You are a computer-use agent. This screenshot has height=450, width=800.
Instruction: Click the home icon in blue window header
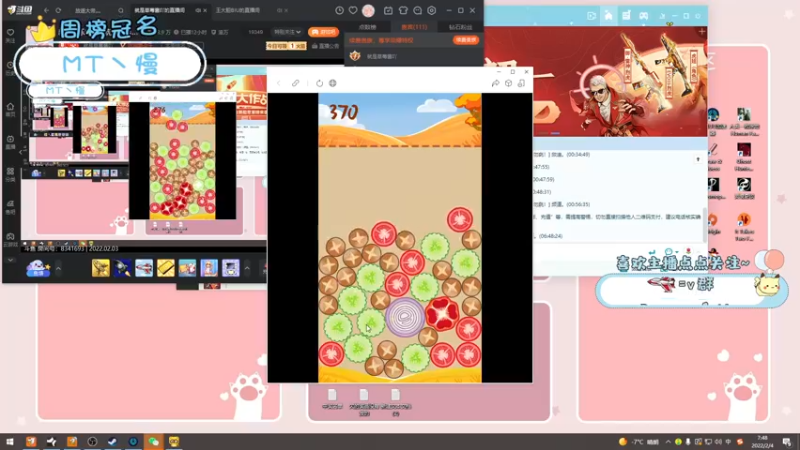[608, 16]
